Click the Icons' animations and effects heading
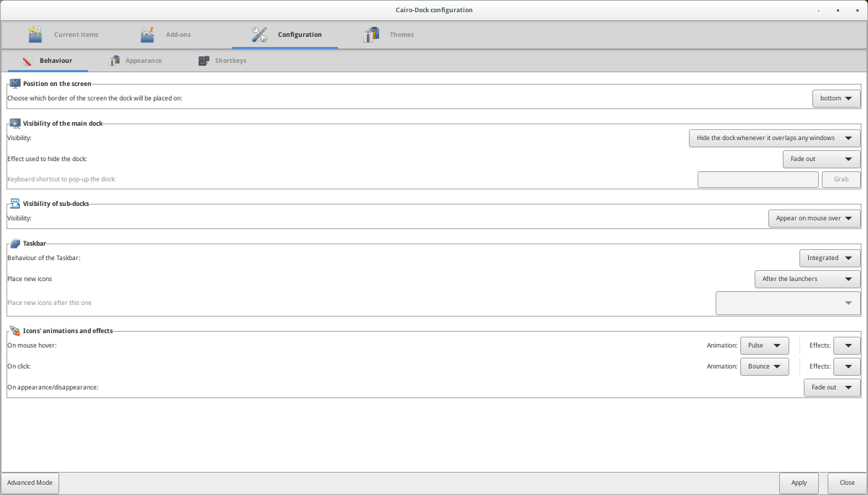 68,331
